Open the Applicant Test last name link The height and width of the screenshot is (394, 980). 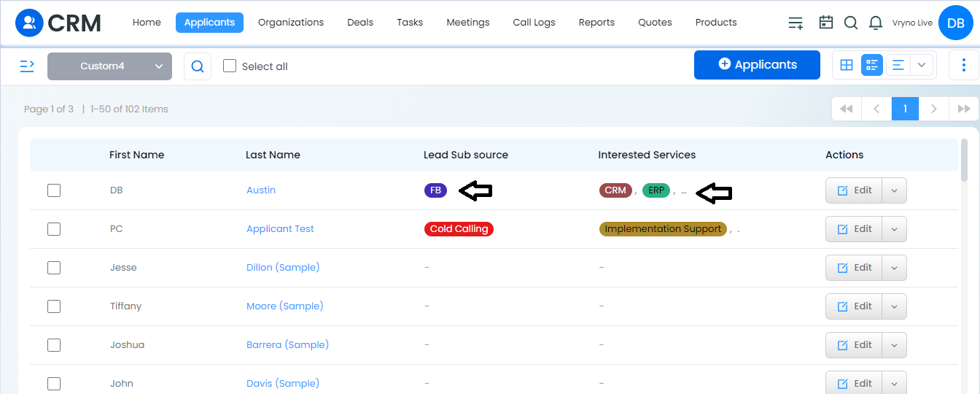coord(280,229)
